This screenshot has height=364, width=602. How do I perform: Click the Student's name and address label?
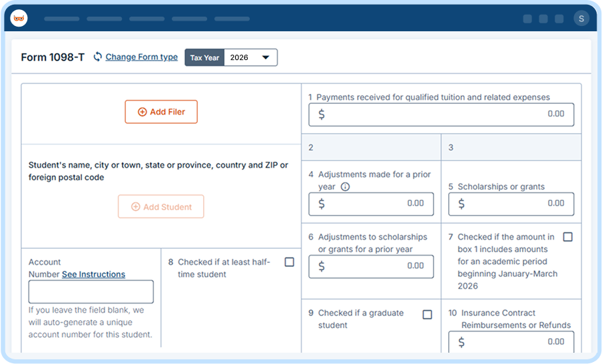click(158, 171)
